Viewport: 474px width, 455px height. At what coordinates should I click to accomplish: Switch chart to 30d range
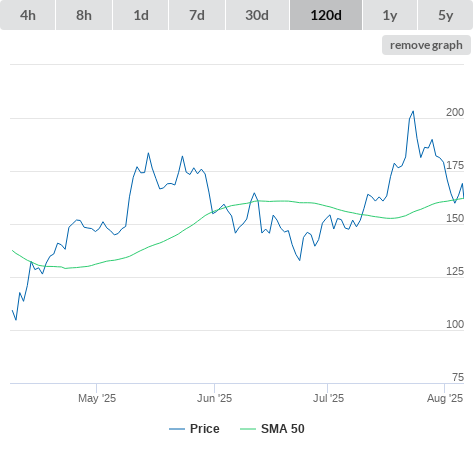pos(257,15)
